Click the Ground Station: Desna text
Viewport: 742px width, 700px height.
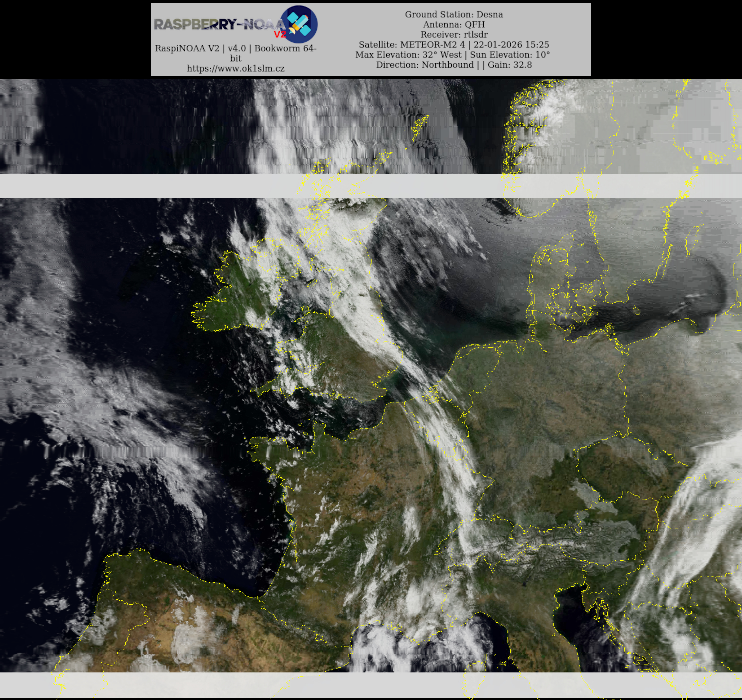[x=453, y=14]
